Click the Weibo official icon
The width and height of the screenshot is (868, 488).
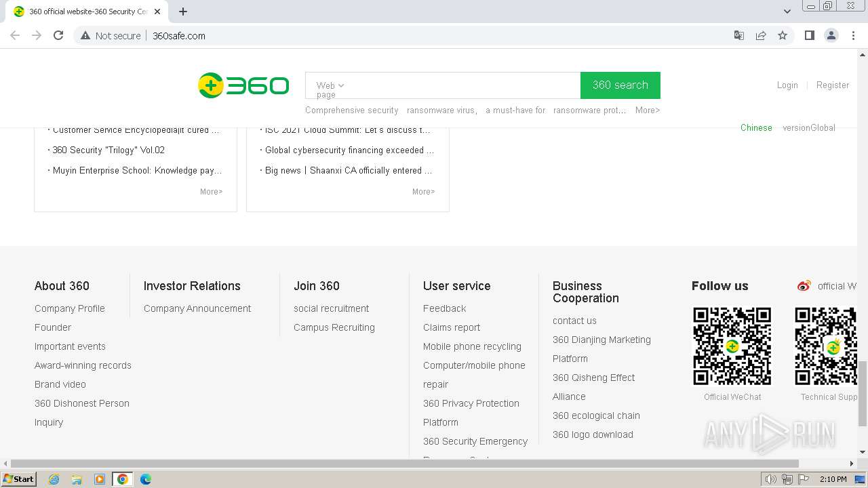click(x=804, y=286)
